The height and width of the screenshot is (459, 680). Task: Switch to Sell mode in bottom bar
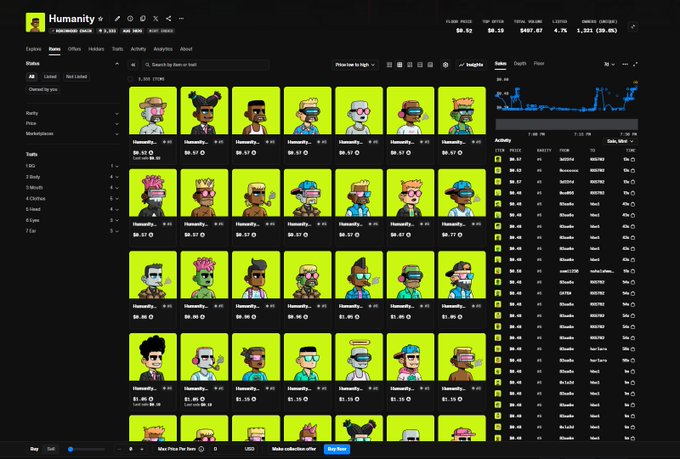(51, 449)
